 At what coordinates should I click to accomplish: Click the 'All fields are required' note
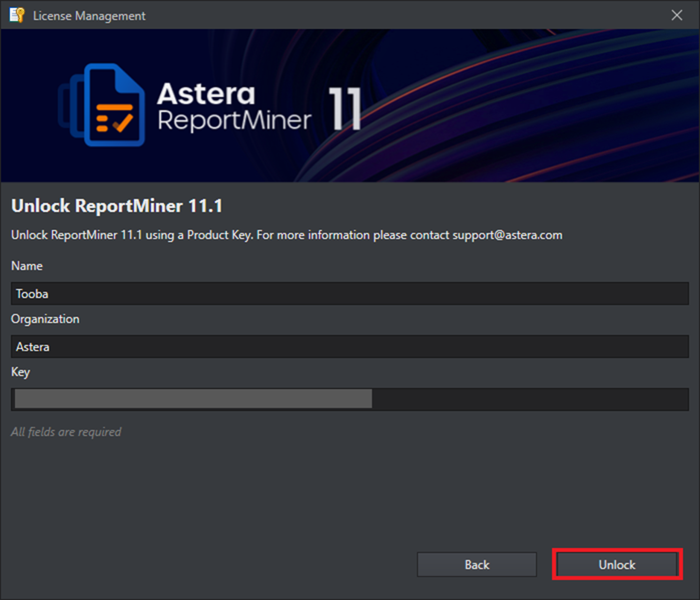coord(66,432)
